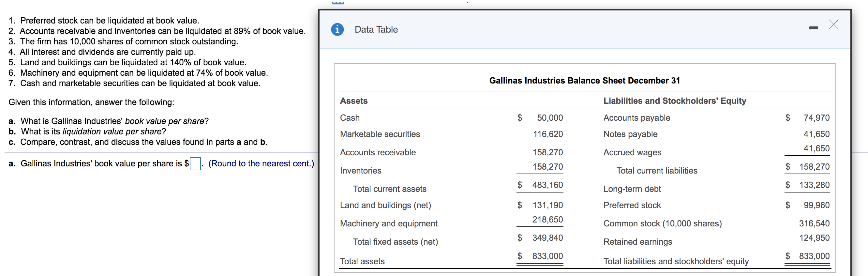Click the 'Round to the nearest cent' hint
This screenshot has height=276, width=868.
coord(261,164)
